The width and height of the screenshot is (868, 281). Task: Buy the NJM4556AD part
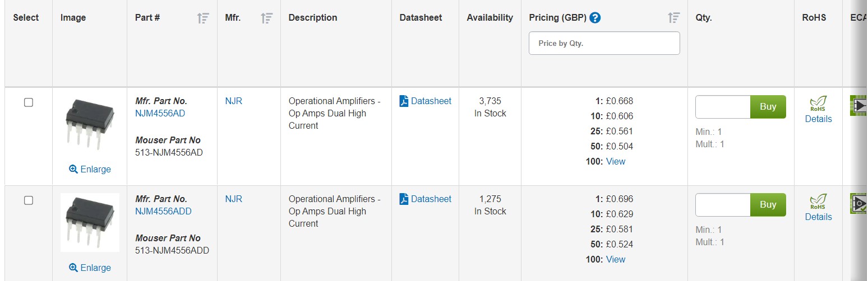point(768,107)
